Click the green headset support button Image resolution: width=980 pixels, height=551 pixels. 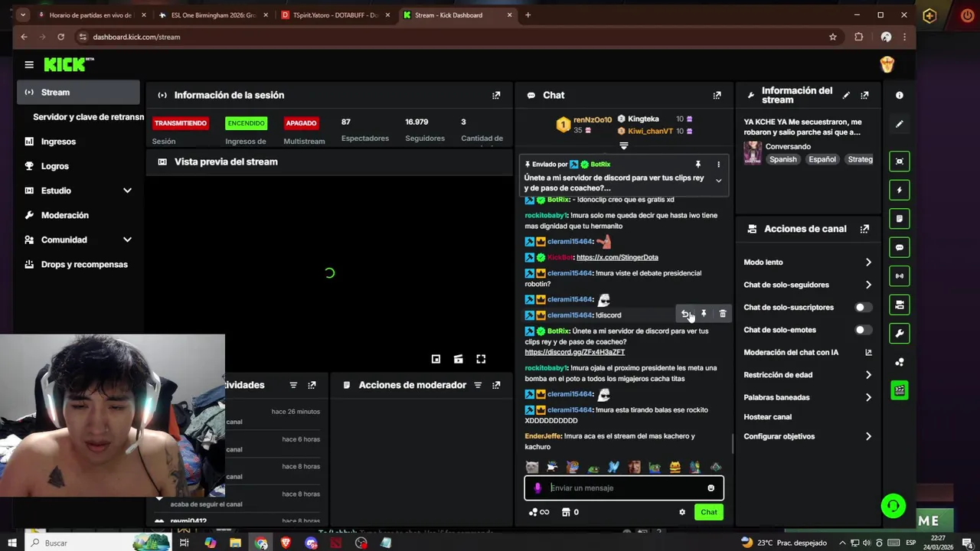(x=893, y=506)
